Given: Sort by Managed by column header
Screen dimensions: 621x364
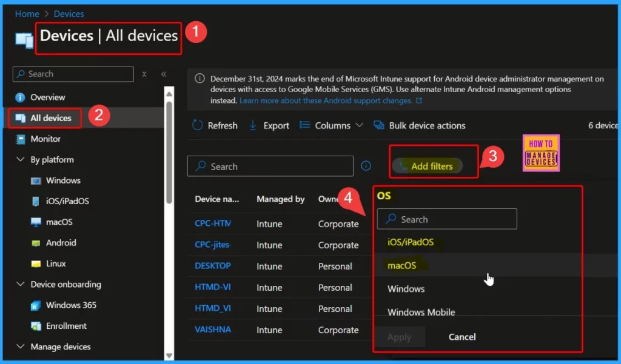Looking at the screenshot, I should click(280, 199).
